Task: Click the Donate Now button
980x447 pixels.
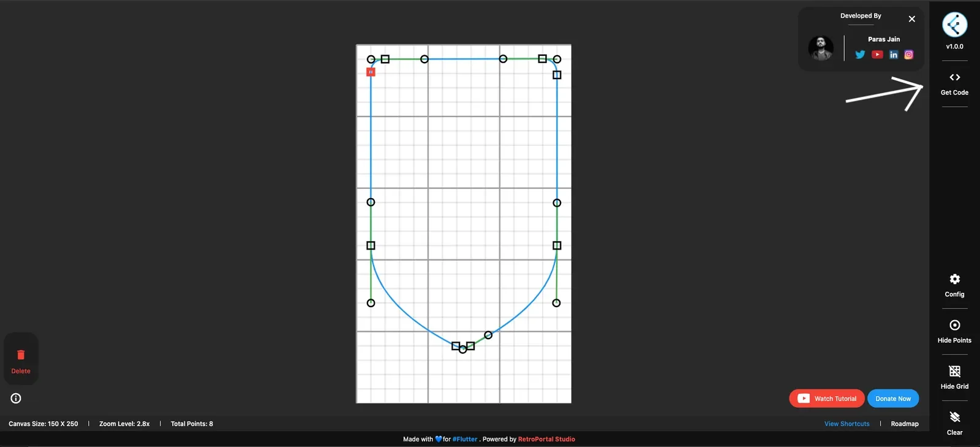Action: pyautogui.click(x=893, y=399)
